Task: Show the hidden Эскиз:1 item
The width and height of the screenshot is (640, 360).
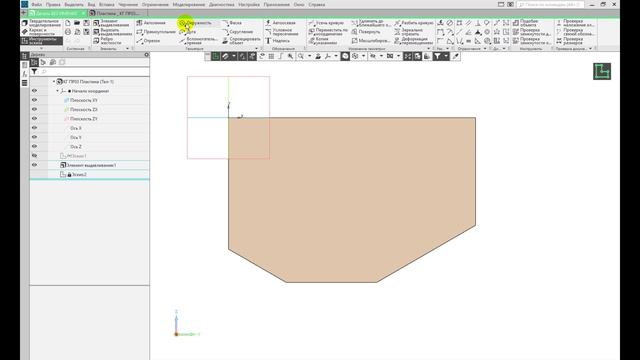Action: 34,156
